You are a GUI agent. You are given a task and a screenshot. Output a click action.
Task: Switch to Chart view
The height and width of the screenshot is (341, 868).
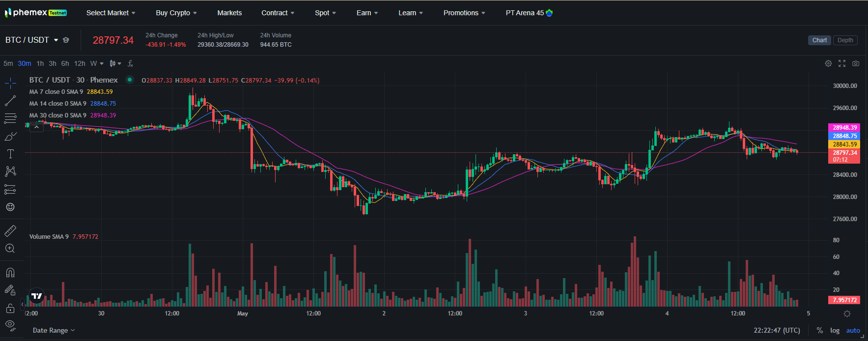coord(819,40)
